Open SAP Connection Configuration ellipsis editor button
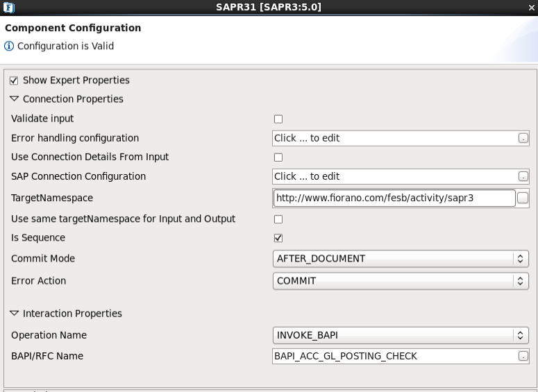 tap(523, 176)
